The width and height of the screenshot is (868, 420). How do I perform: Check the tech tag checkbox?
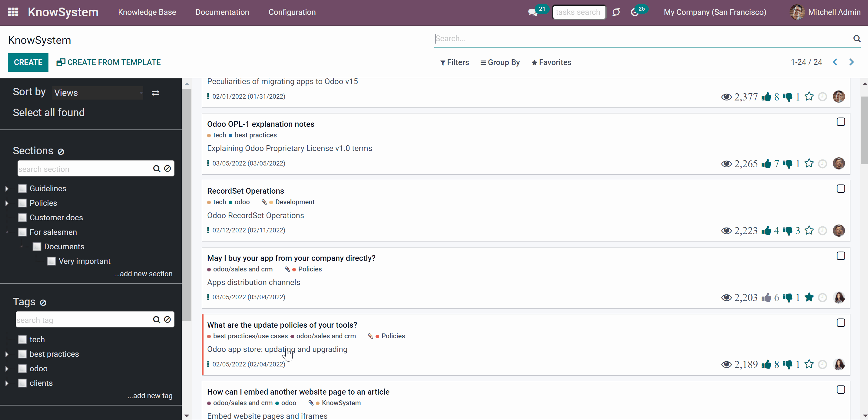coord(22,339)
